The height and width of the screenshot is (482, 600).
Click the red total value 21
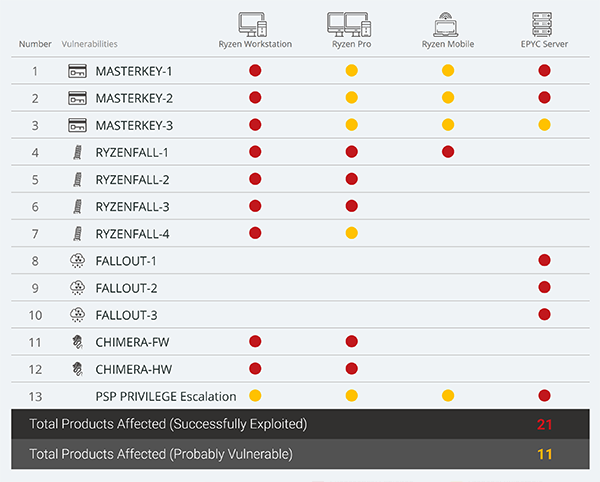click(x=544, y=425)
